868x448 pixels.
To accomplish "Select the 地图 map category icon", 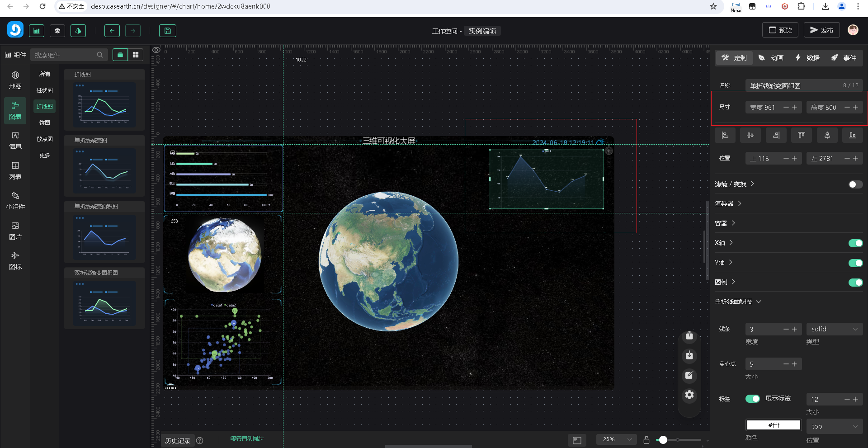I will 15,80.
